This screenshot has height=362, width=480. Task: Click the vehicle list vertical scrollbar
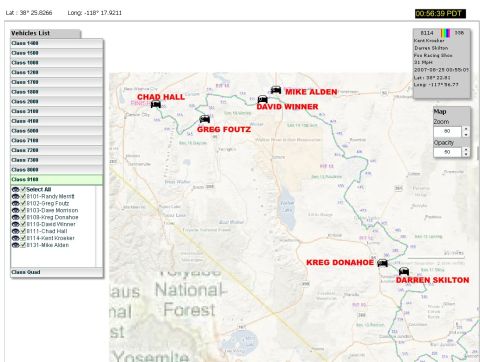coord(99,226)
